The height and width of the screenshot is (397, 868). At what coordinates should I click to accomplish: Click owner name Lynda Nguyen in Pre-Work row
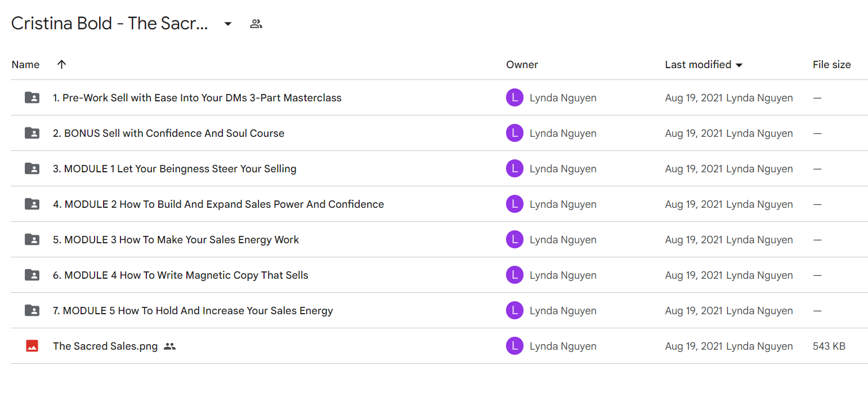tap(563, 98)
